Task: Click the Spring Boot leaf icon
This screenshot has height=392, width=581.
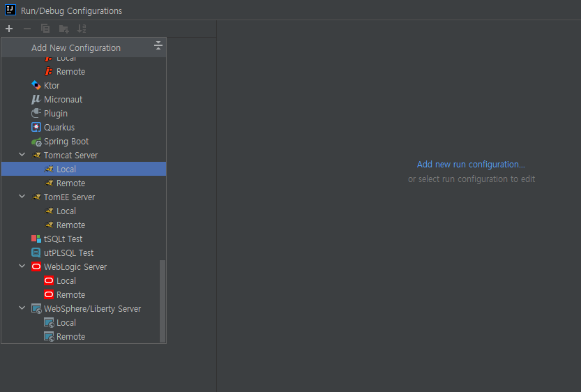Action: click(36, 142)
